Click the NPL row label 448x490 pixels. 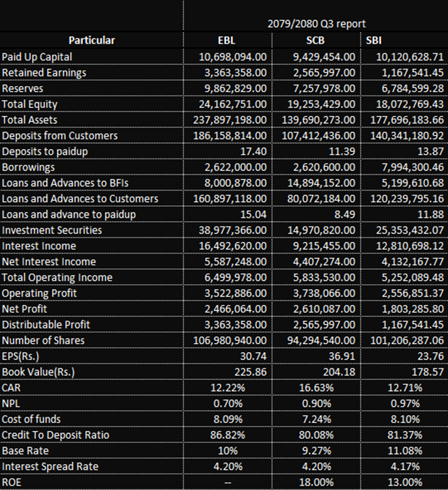11,404
